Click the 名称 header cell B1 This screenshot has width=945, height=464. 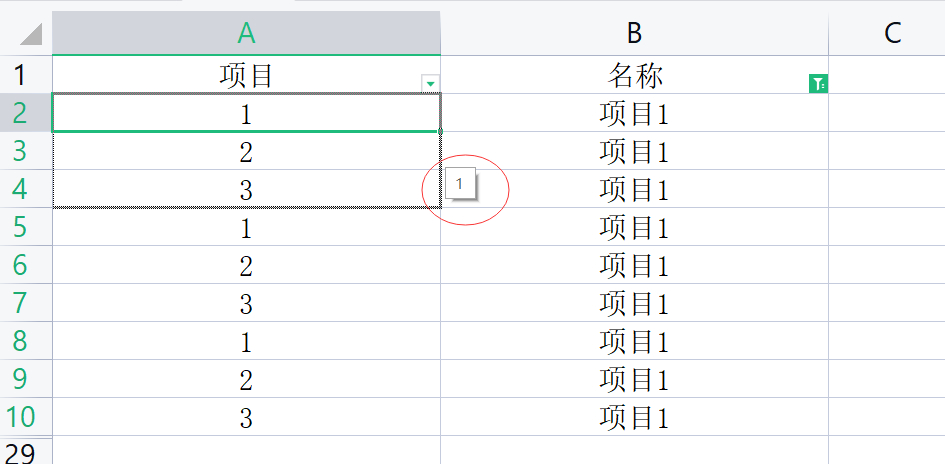634,75
